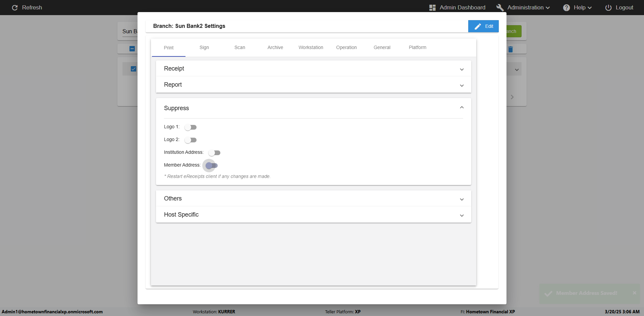
Task: Enable Institution Address suppression switch
Action: tap(214, 153)
